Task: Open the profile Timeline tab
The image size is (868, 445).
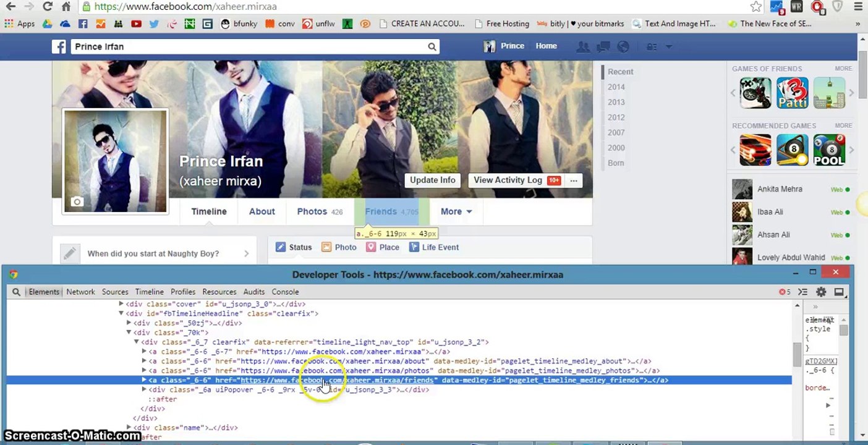Action: coord(209,211)
